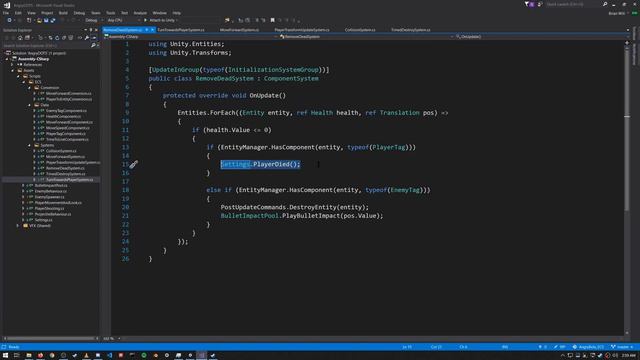Click the auto-hide pin on Solution Explorer
This screenshot has width=640, height=360.
[x=91, y=30]
